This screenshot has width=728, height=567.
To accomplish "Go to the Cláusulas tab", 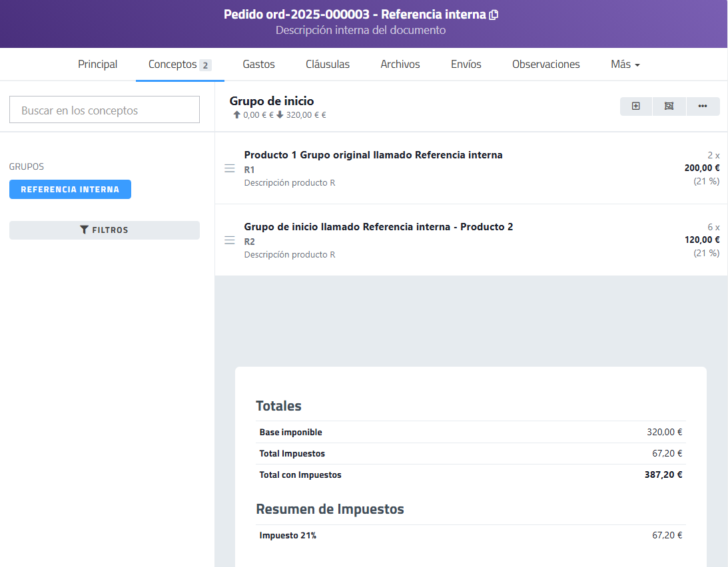I will 327,65.
